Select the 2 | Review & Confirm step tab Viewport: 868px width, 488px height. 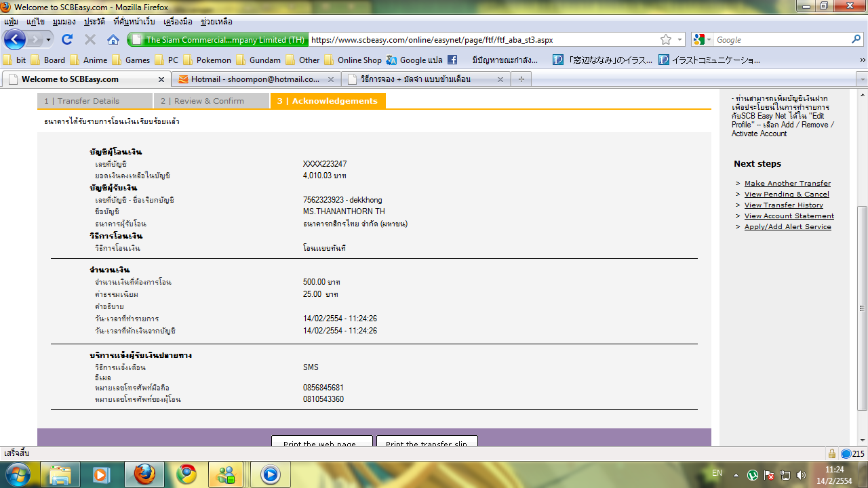pos(212,101)
